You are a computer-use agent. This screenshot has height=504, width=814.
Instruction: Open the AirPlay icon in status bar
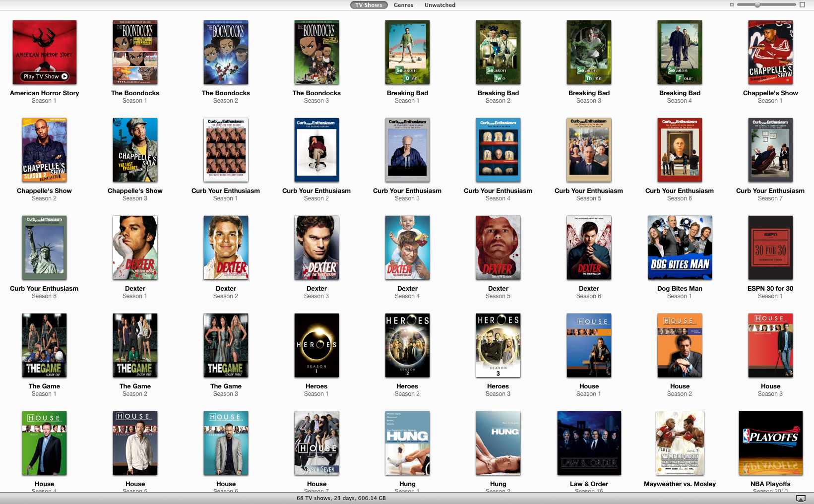point(801,498)
